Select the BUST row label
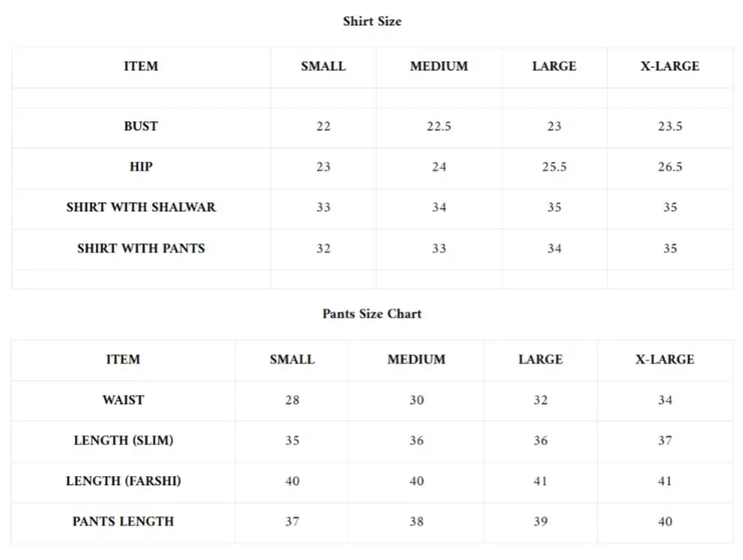Viewport: 743px width, 560px height. 141,127
